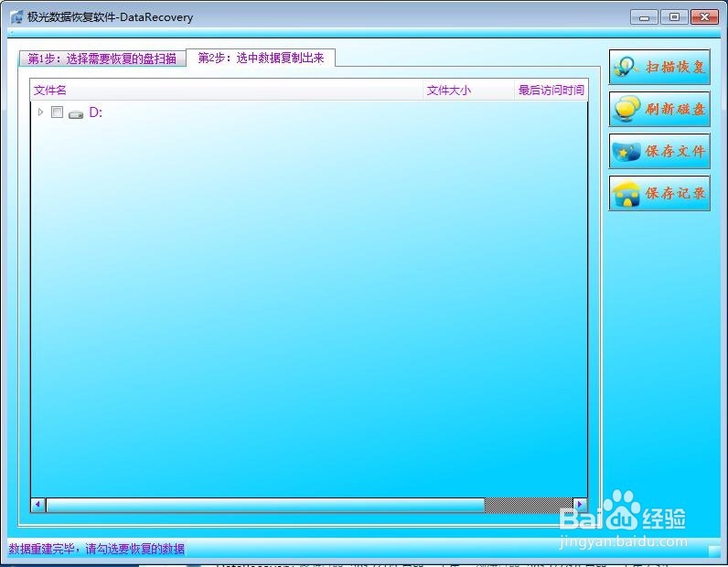Screen dimensions: 728x567
Task: Click the horizontal scrollbar thumb
Action: (x=265, y=505)
